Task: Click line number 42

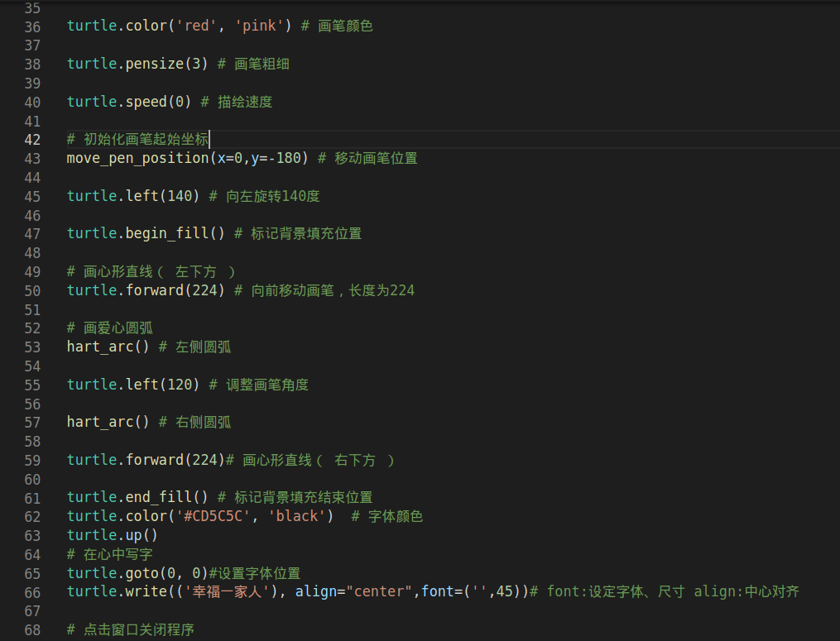Action: (x=31, y=139)
